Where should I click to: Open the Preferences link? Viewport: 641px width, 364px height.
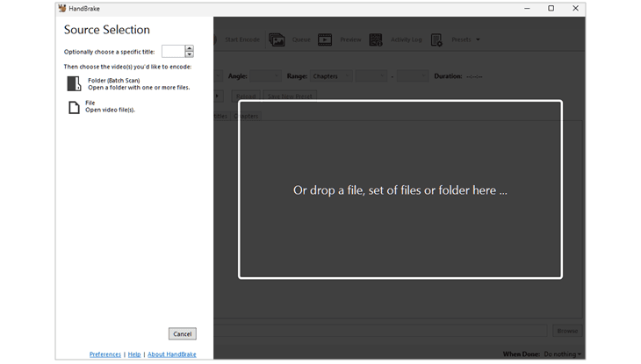point(105,354)
